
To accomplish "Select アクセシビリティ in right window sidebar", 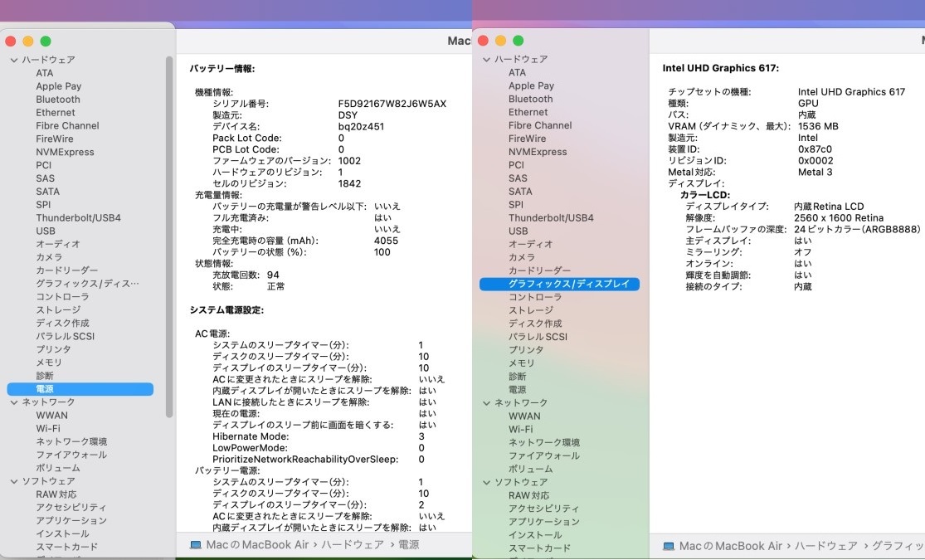I will coord(543,509).
